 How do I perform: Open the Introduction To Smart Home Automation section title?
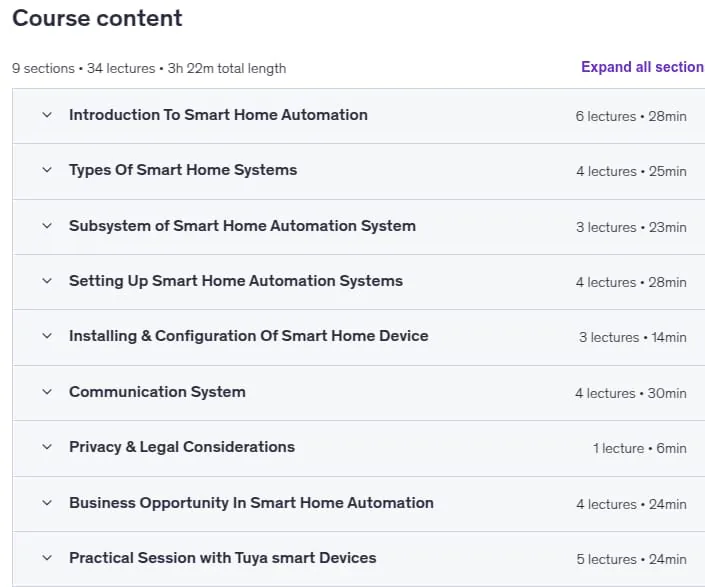pos(218,115)
